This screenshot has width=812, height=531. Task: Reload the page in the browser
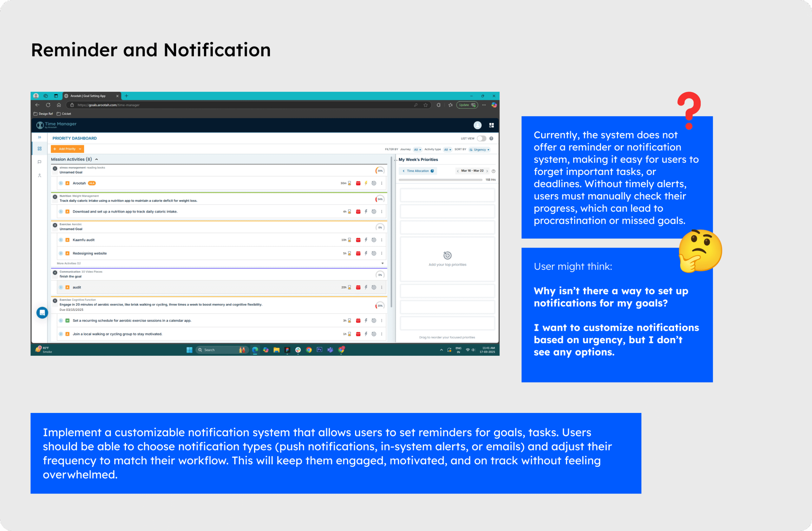tap(48, 105)
